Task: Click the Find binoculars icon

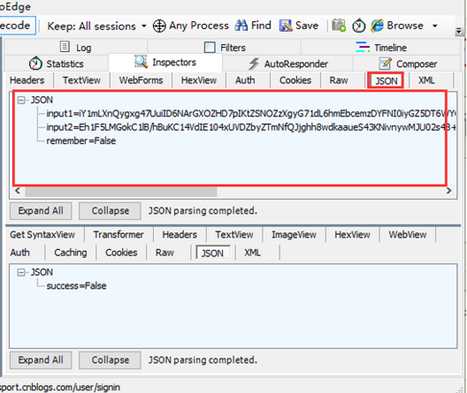Action: tap(241, 25)
